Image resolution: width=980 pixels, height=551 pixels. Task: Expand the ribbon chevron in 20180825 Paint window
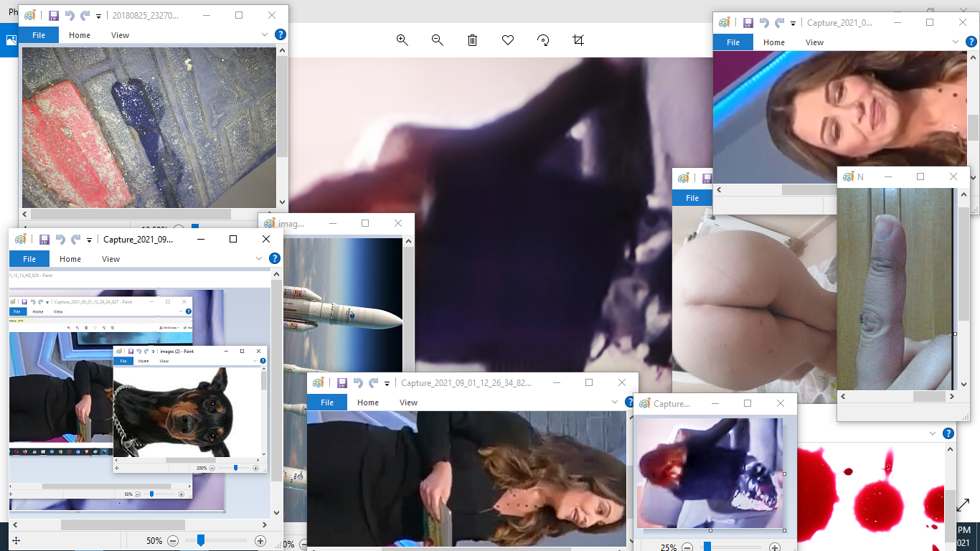point(265,34)
